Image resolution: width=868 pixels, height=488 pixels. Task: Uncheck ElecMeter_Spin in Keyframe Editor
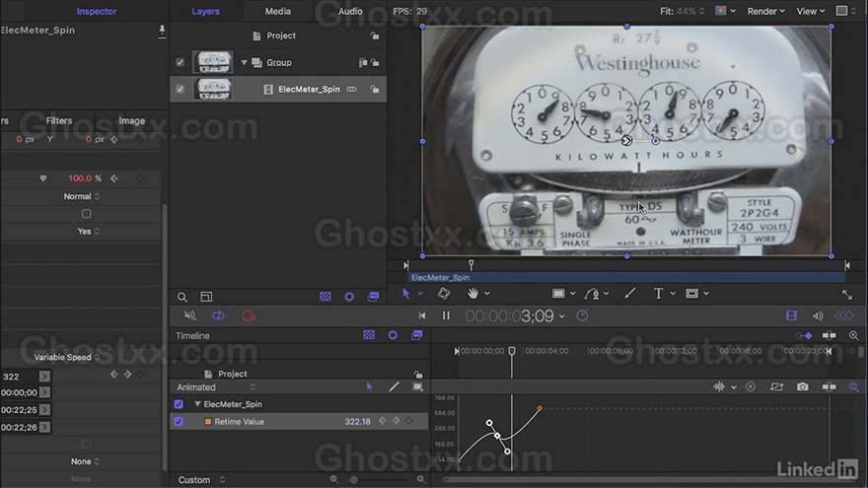pos(179,404)
